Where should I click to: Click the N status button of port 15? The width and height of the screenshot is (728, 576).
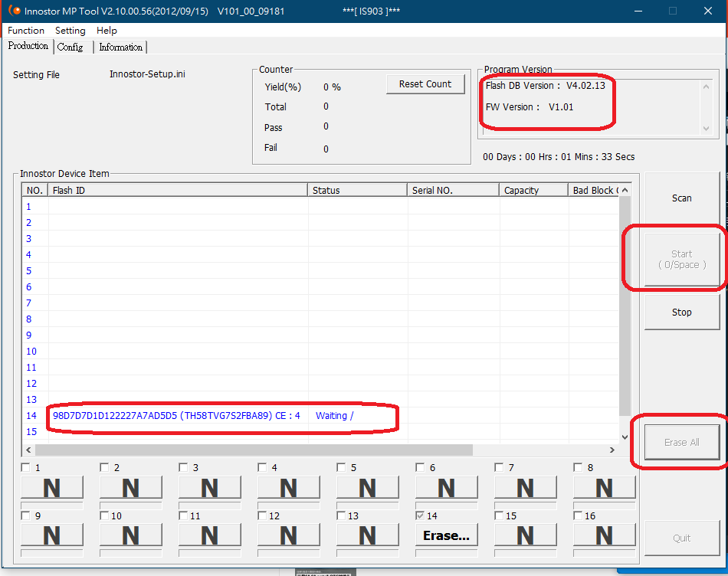[526, 535]
